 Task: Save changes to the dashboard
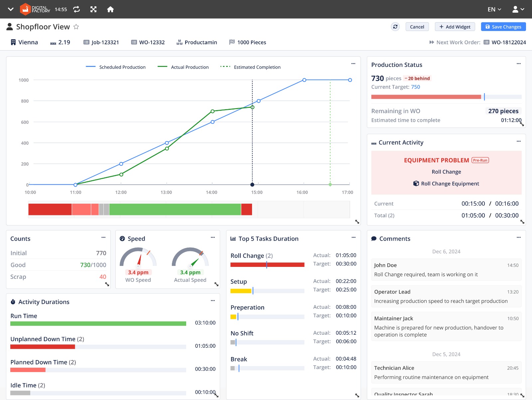503,27
